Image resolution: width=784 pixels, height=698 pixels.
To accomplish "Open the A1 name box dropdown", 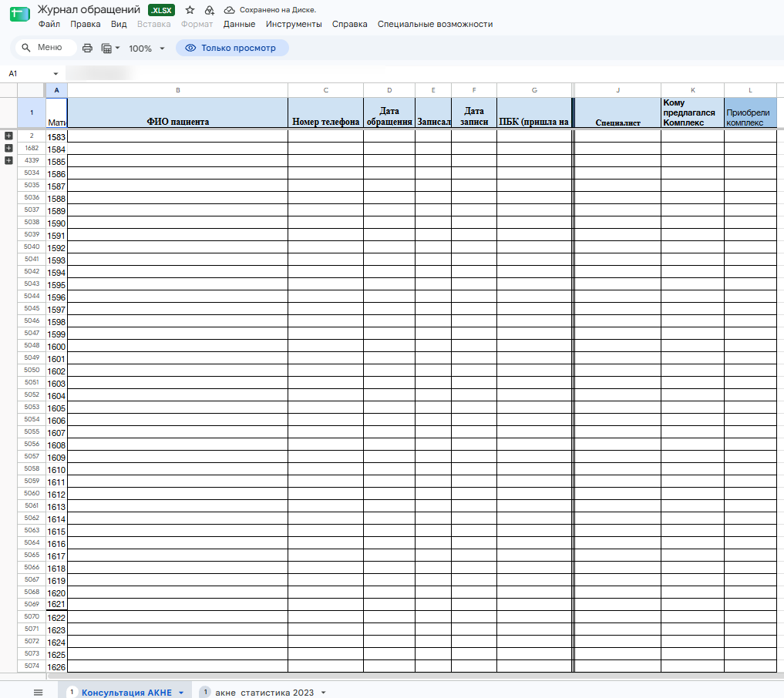I will 56,74.
